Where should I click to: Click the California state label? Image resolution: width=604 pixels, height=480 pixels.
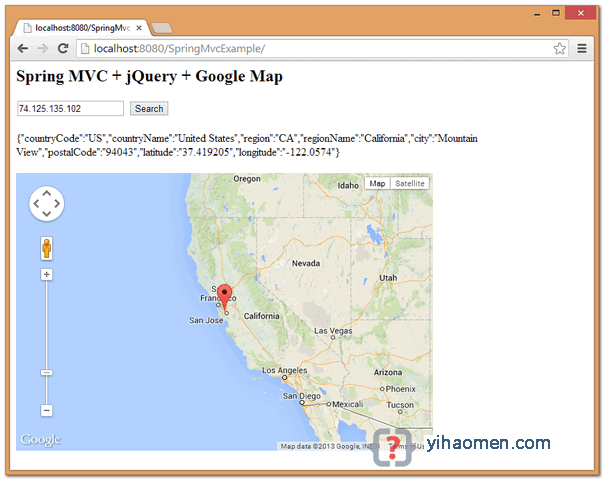[x=262, y=316]
